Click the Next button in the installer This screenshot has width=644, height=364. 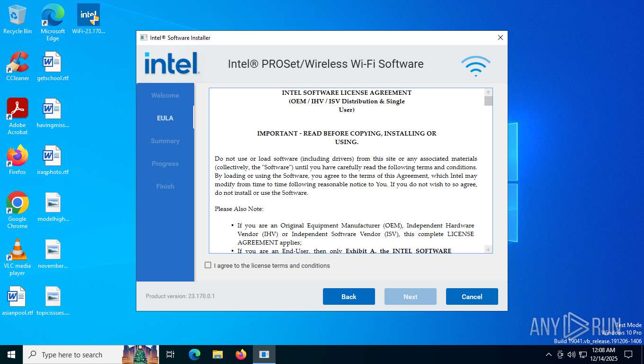[411, 297]
